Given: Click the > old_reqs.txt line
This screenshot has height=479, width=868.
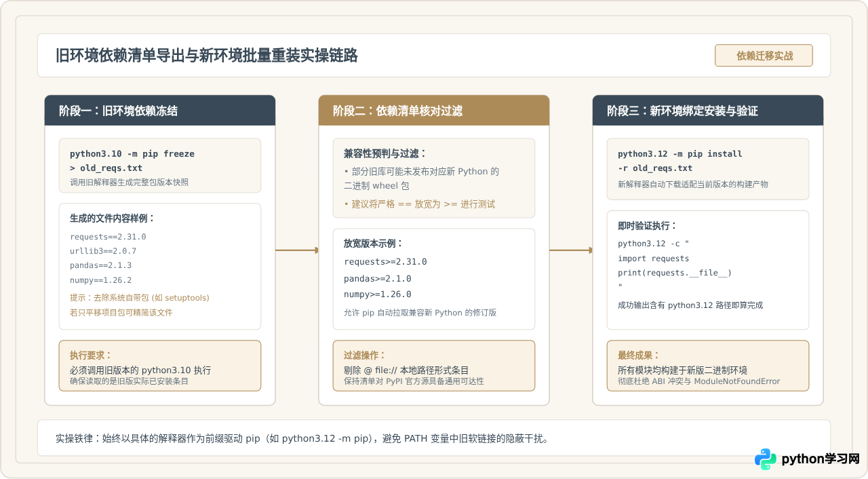Looking at the screenshot, I should point(106,168).
